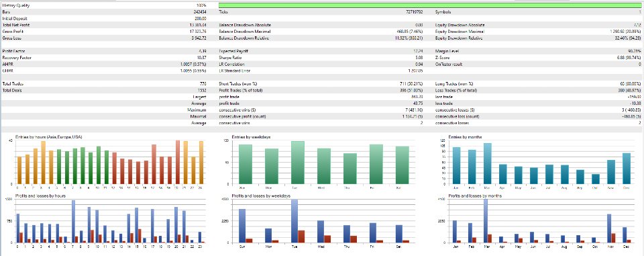Image resolution: width=644 pixels, height=256 pixels.
Task: Select the Ticks value 72710792
Action: [x=414, y=12]
